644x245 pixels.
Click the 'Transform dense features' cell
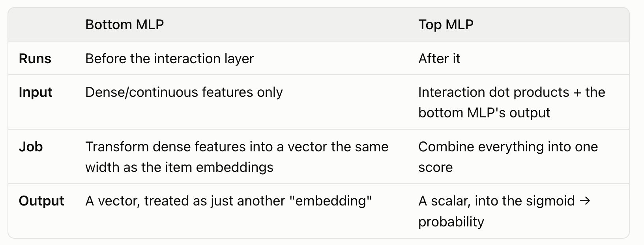point(237,157)
